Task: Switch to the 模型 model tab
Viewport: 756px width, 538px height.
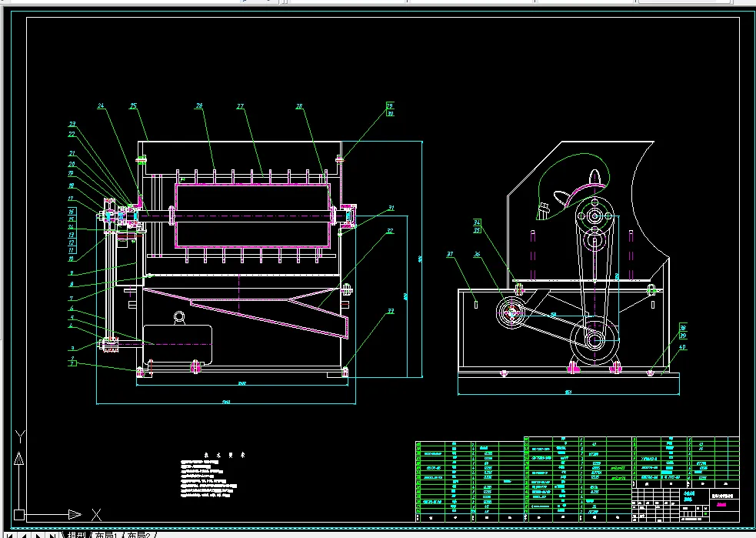Action: pos(76,535)
